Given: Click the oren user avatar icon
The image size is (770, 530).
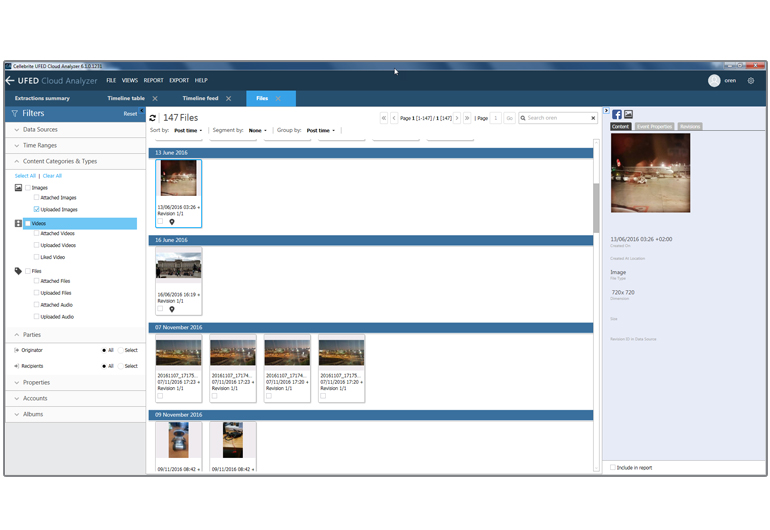Looking at the screenshot, I should [x=714, y=81].
